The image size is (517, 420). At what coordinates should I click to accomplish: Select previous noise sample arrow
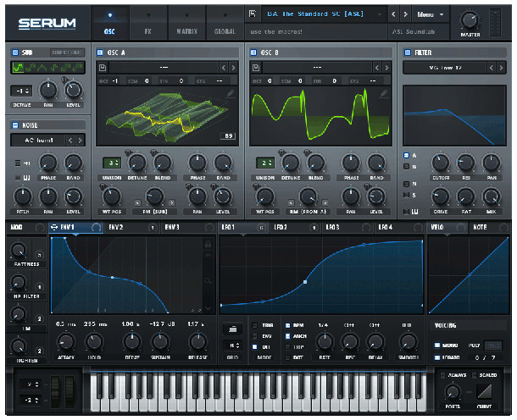[x=70, y=141]
